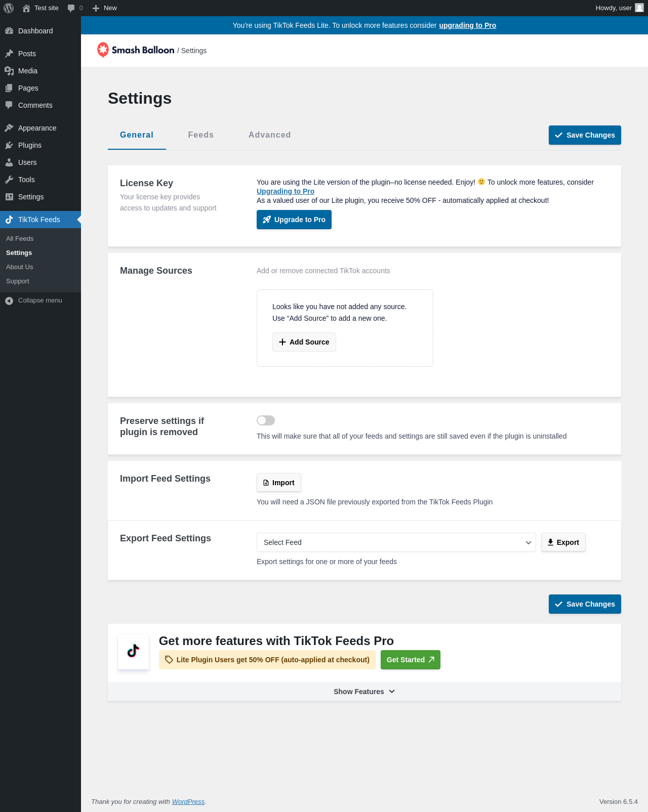Click the Import button
The width and height of the screenshot is (648, 812).
279,483
